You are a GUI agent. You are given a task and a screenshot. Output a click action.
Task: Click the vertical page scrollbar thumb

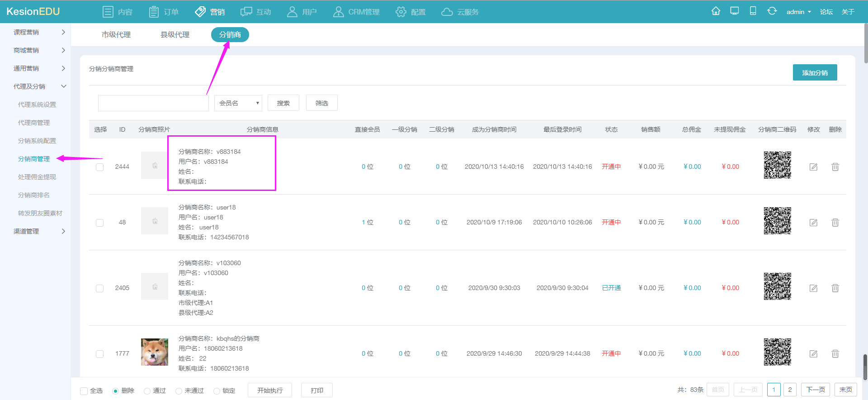pos(865,43)
